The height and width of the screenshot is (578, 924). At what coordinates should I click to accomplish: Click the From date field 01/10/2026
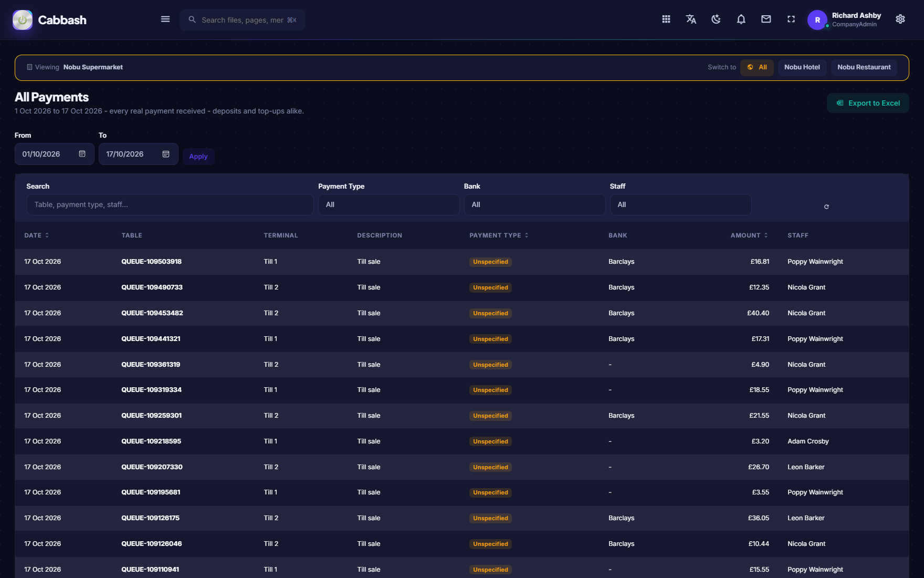pyautogui.click(x=55, y=154)
